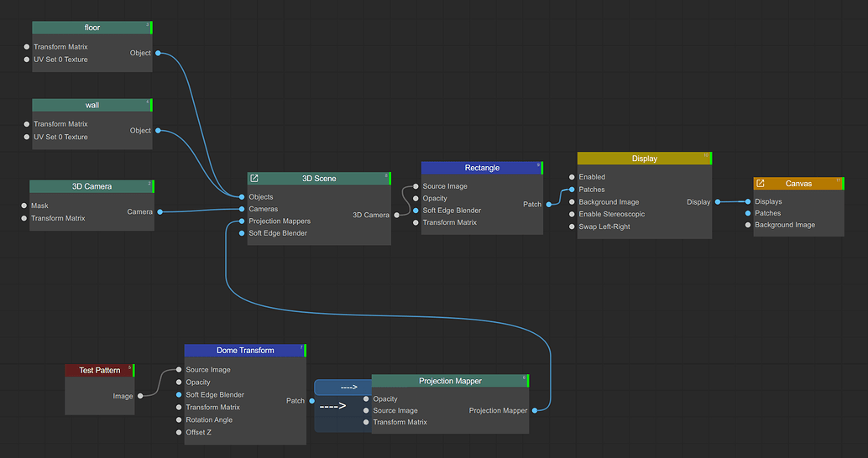Select the green Projection Mapper node header
The image size is (868, 458).
pos(450,381)
